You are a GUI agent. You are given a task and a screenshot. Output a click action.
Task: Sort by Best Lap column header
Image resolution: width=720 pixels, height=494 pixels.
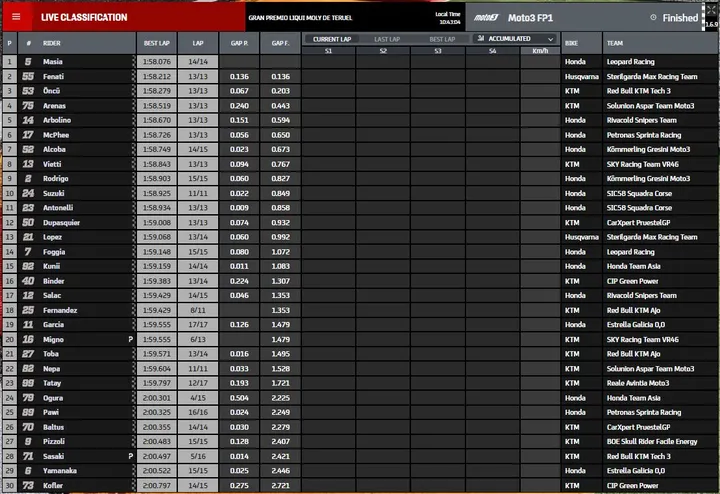[157, 43]
